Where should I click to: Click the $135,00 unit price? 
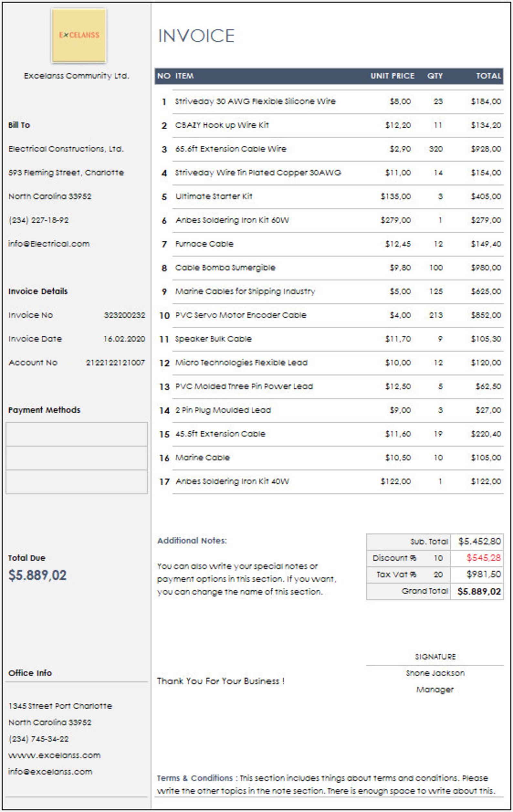[x=396, y=196]
